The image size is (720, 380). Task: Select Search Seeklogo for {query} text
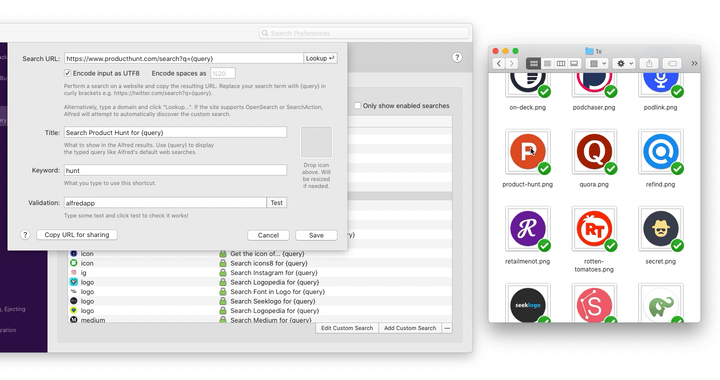coord(273,301)
